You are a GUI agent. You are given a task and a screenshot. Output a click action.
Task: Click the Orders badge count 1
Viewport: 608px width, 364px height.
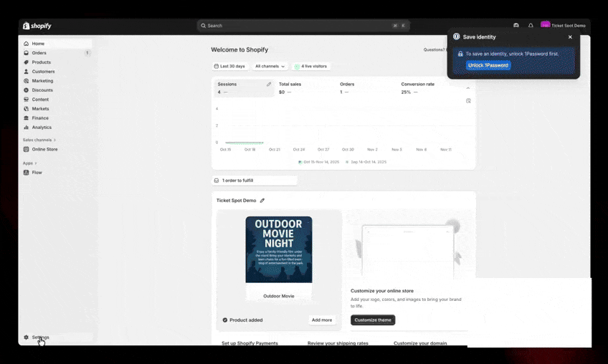point(87,53)
